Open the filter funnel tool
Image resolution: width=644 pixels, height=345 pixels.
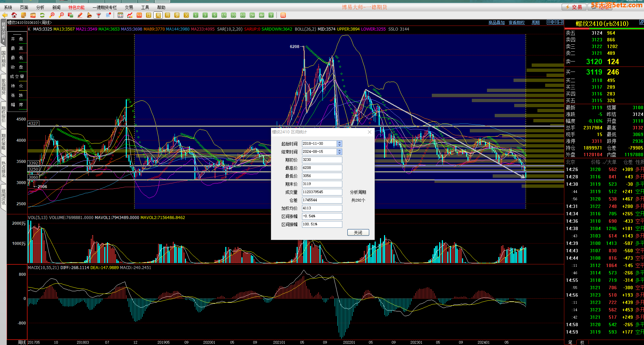tap(99, 15)
